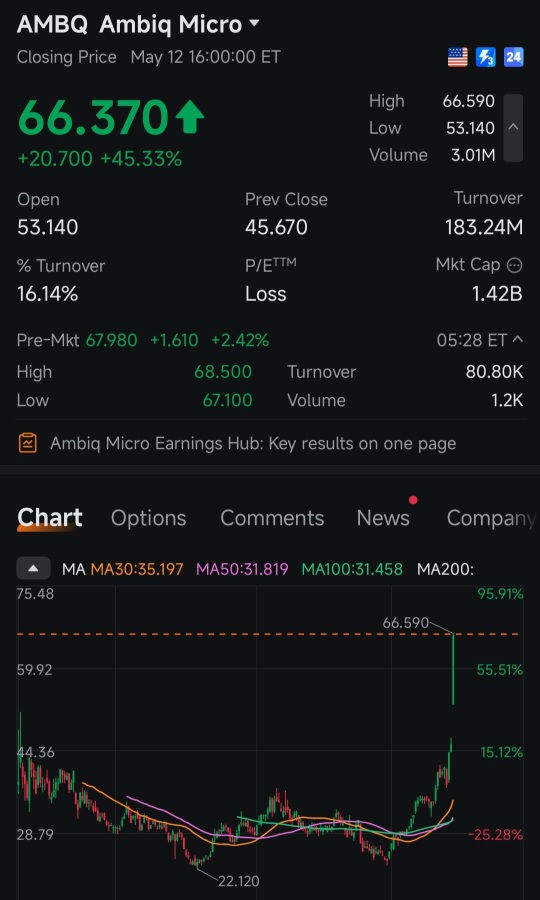The width and height of the screenshot is (540, 900).
Task: Switch to the Options tab
Action: pos(149,518)
